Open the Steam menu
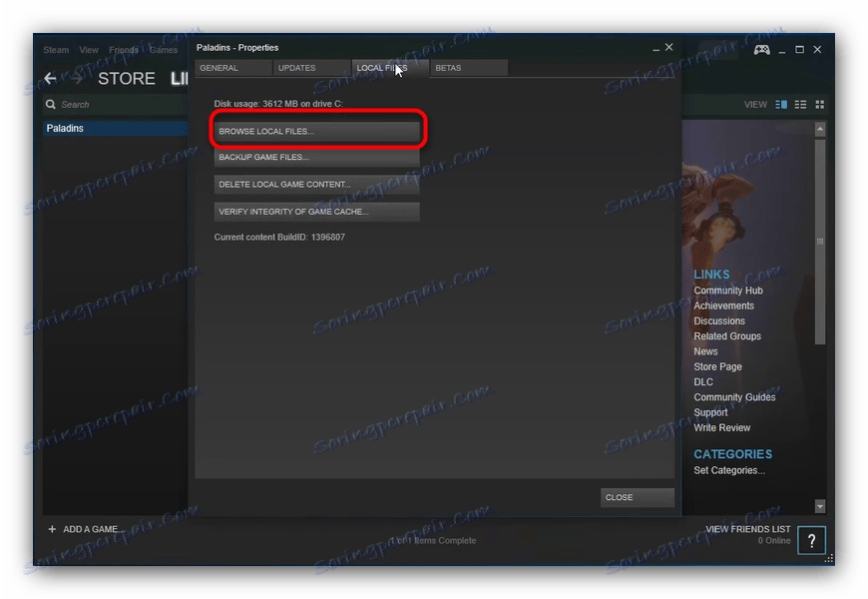Image resolution: width=868 pixels, height=599 pixels. pyautogui.click(x=56, y=50)
